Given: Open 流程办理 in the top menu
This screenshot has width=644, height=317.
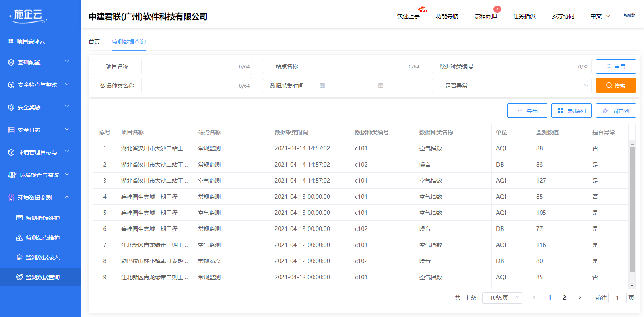Looking at the screenshot, I should (485, 16).
